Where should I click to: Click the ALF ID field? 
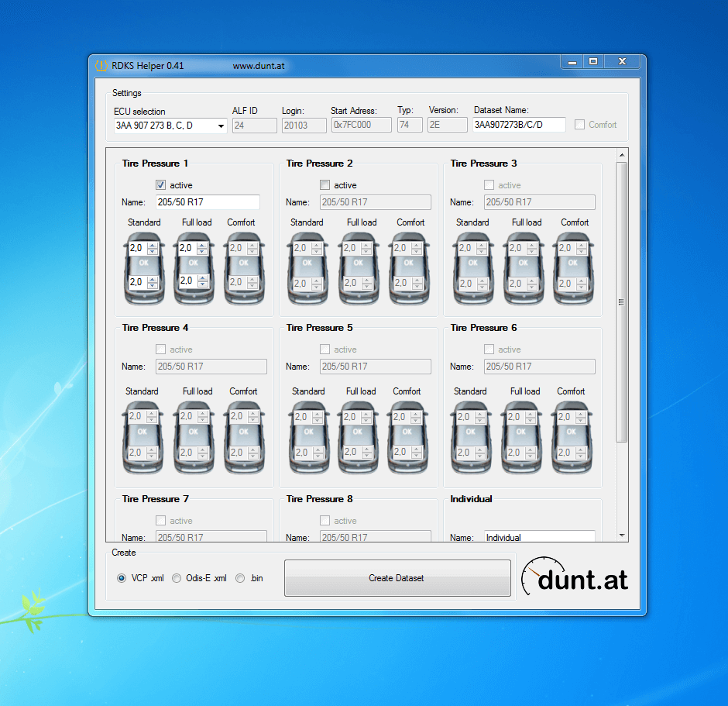[x=255, y=126]
